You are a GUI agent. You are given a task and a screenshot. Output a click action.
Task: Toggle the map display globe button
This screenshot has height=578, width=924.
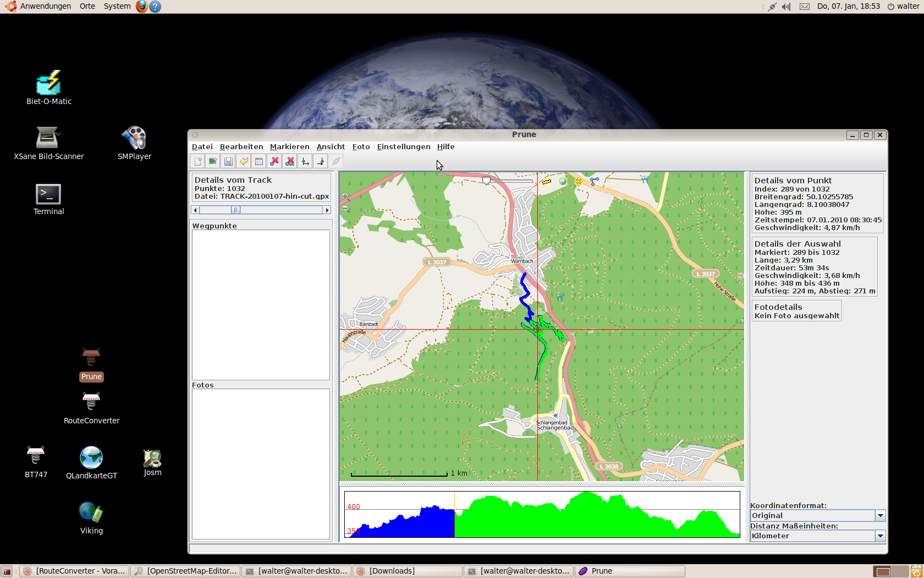(x=562, y=181)
